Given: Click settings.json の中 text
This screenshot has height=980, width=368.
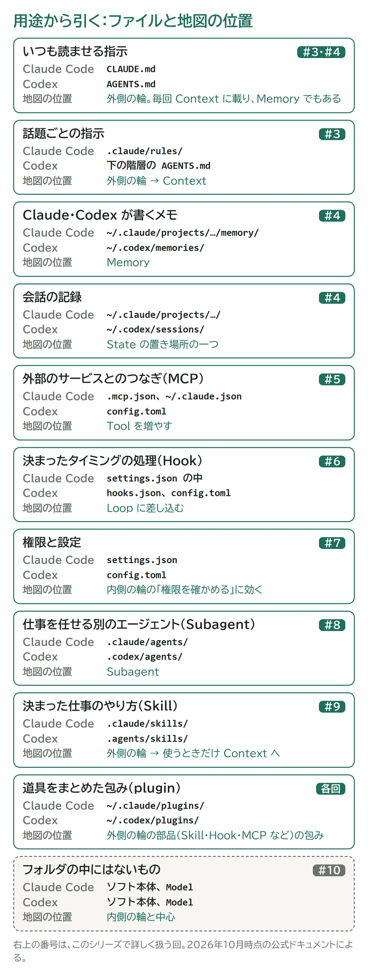Looking at the screenshot, I should (x=154, y=478).
